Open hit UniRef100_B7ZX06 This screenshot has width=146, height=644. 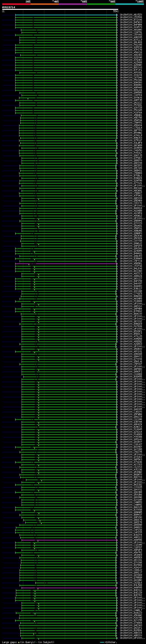pos(131,20)
